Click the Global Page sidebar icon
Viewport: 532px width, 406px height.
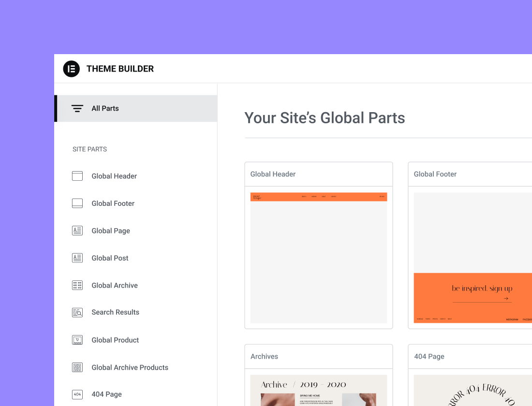click(77, 231)
